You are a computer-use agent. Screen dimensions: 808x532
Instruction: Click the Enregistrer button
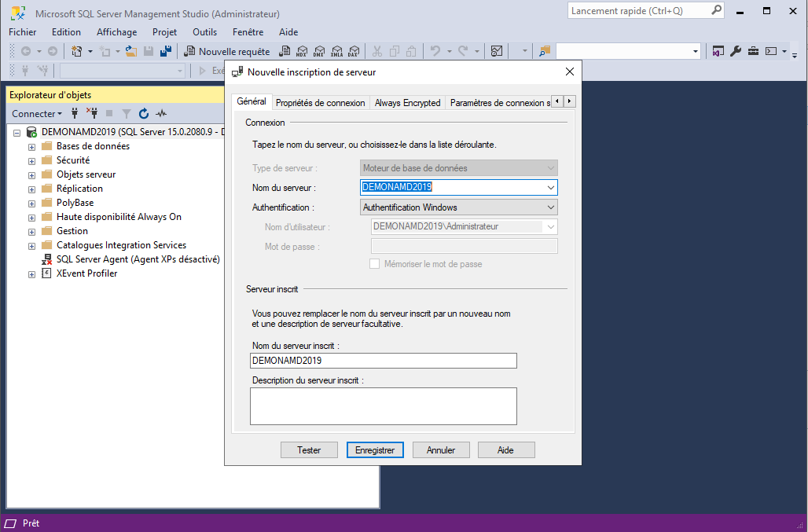pyautogui.click(x=375, y=450)
